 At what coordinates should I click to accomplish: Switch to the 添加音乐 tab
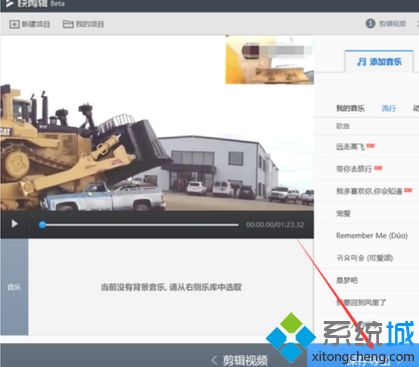click(379, 62)
